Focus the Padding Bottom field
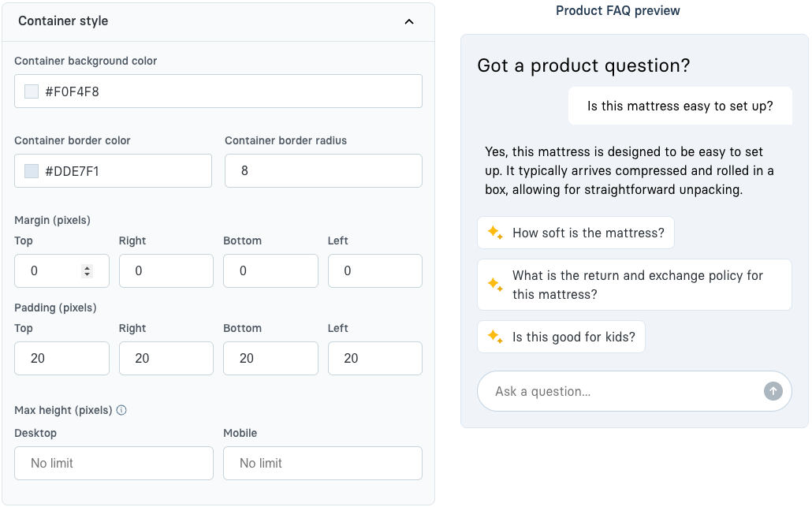The width and height of the screenshot is (812, 507). 270,359
